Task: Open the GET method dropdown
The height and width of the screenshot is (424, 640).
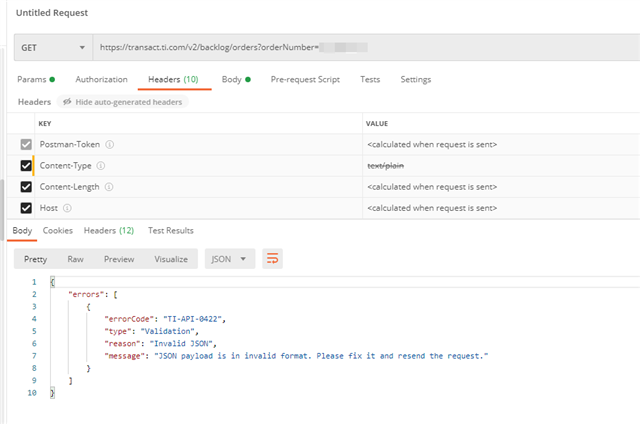Action: 52,47
